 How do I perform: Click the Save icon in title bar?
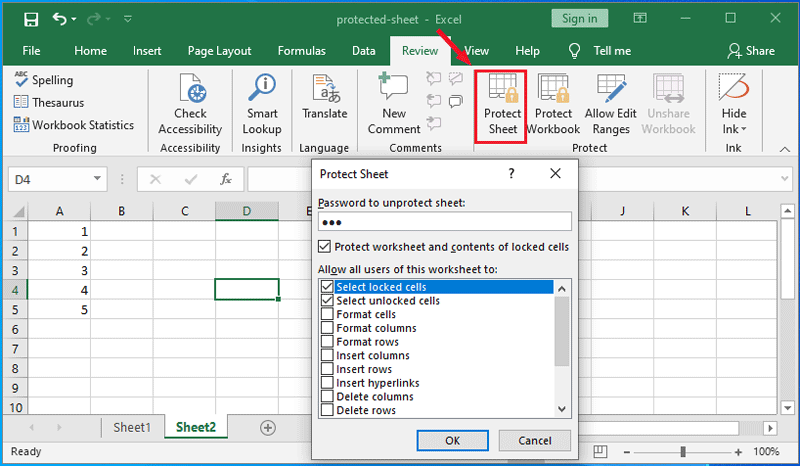pos(31,19)
